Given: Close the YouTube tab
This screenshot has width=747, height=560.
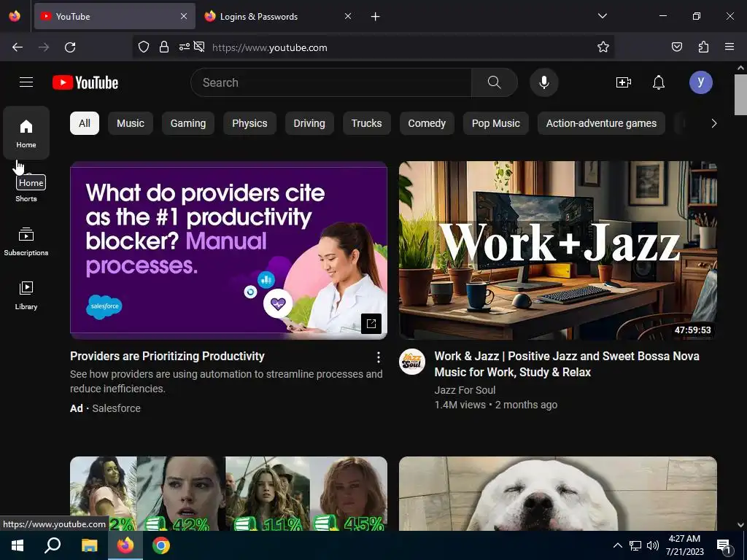Looking at the screenshot, I should click(x=184, y=16).
